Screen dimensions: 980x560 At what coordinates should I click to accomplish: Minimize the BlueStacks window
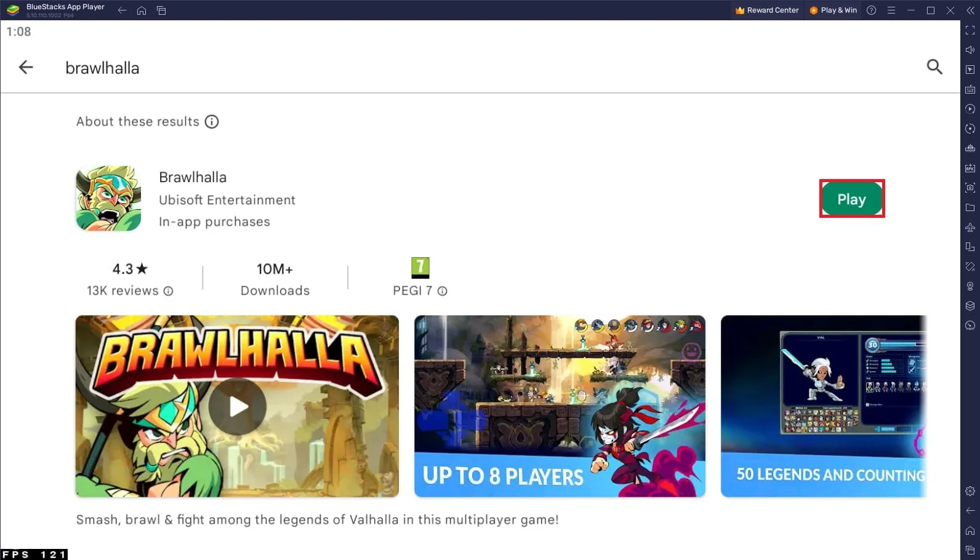911,10
